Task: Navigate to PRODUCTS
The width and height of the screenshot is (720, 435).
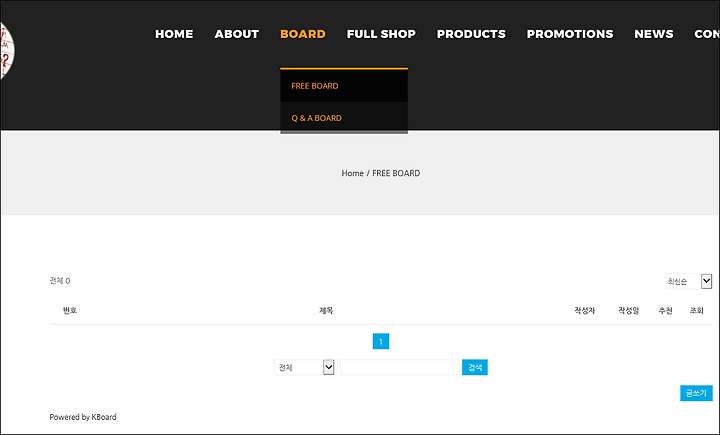Action: coord(471,34)
